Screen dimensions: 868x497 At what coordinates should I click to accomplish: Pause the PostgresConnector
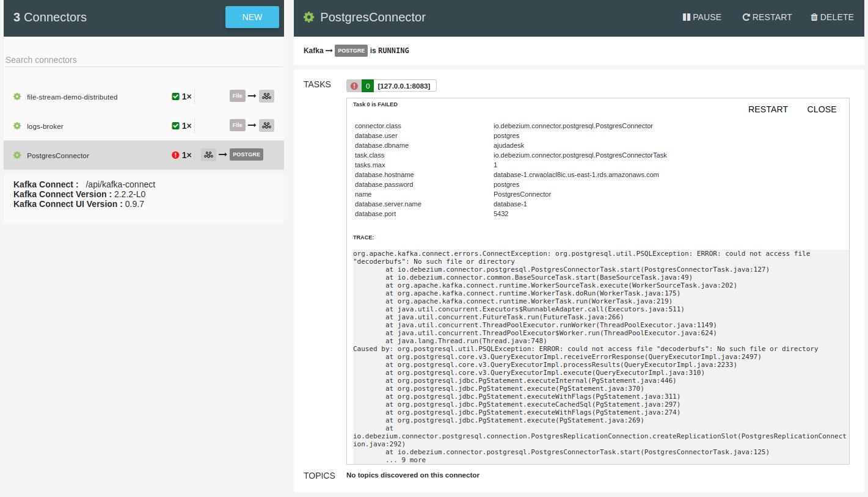coord(702,17)
